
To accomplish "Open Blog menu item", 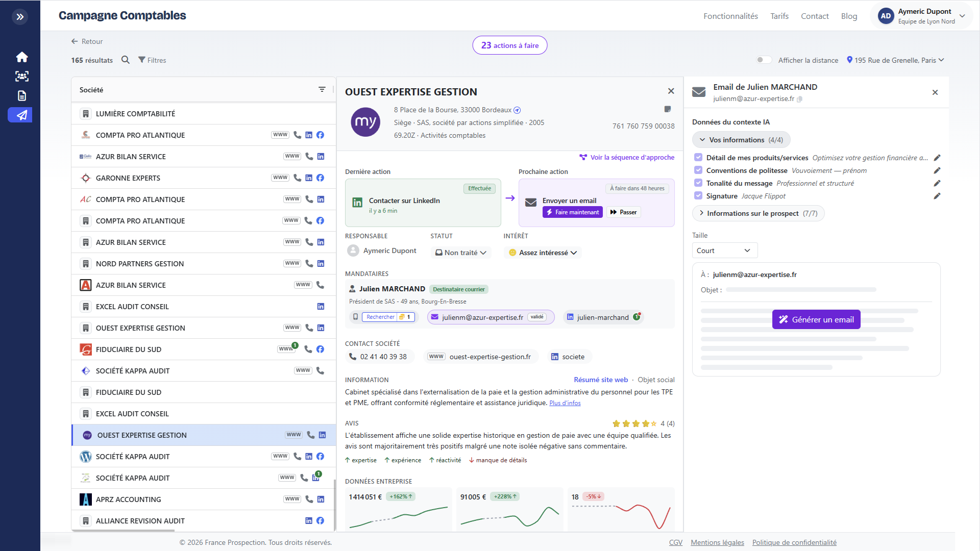I will coord(849,16).
